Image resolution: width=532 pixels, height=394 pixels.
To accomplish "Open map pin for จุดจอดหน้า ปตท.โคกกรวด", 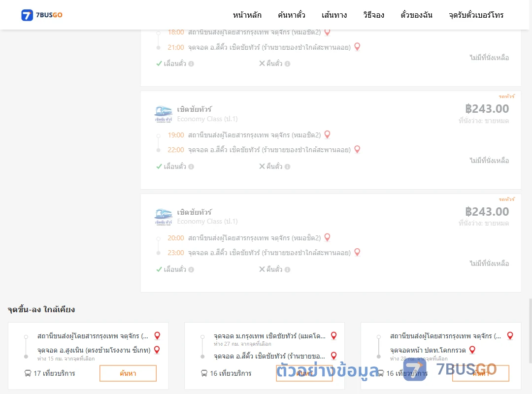I will pos(472,350).
